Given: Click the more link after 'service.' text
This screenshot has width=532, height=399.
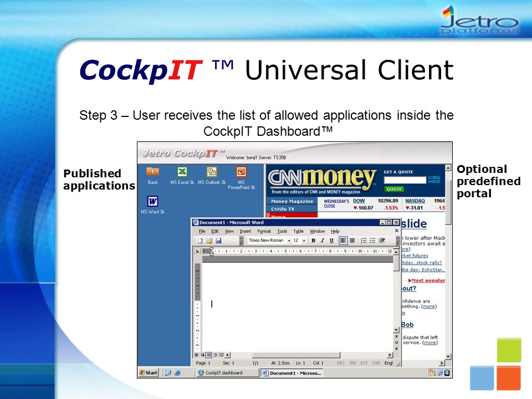Looking at the screenshot, I should (430, 342).
